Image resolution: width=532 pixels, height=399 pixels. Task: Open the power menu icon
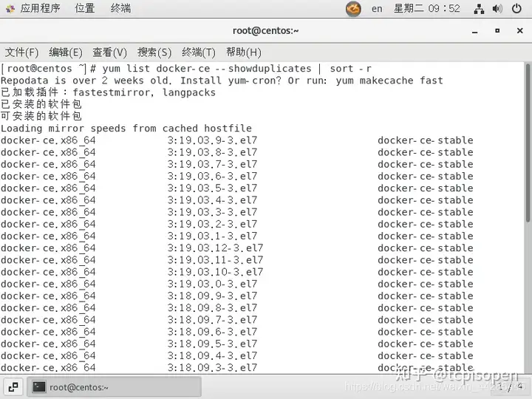click(516, 8)
